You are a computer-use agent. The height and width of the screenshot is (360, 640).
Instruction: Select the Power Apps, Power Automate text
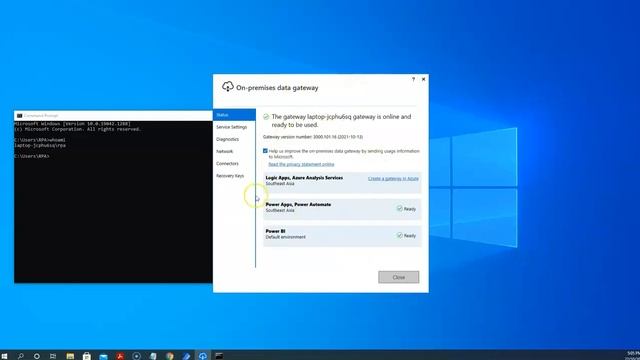click(298, 204)
